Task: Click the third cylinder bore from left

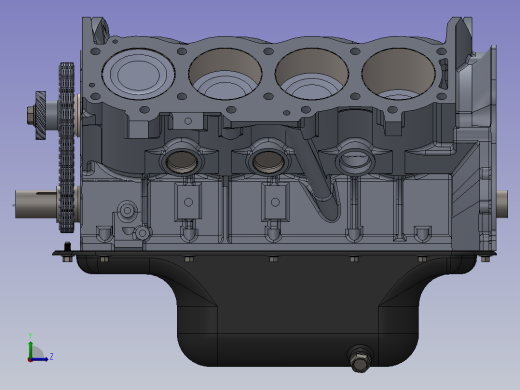Action: tap(312, 74)
